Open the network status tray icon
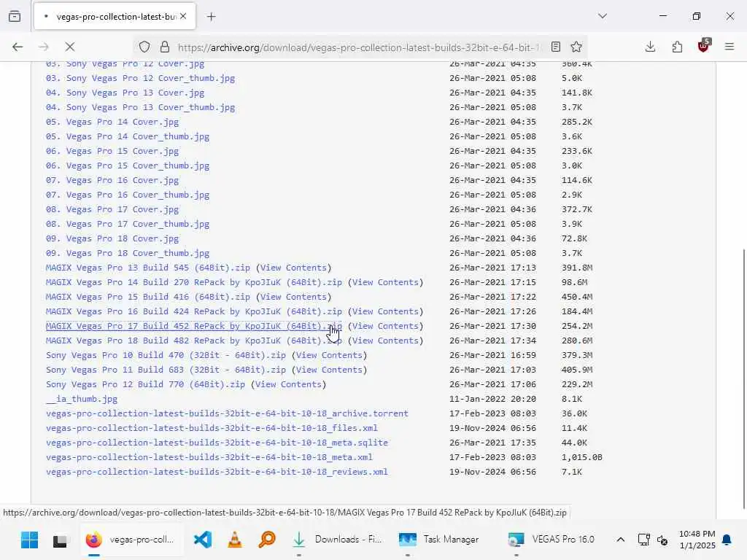This screenshot has width=747, height=560. [643, 540]
